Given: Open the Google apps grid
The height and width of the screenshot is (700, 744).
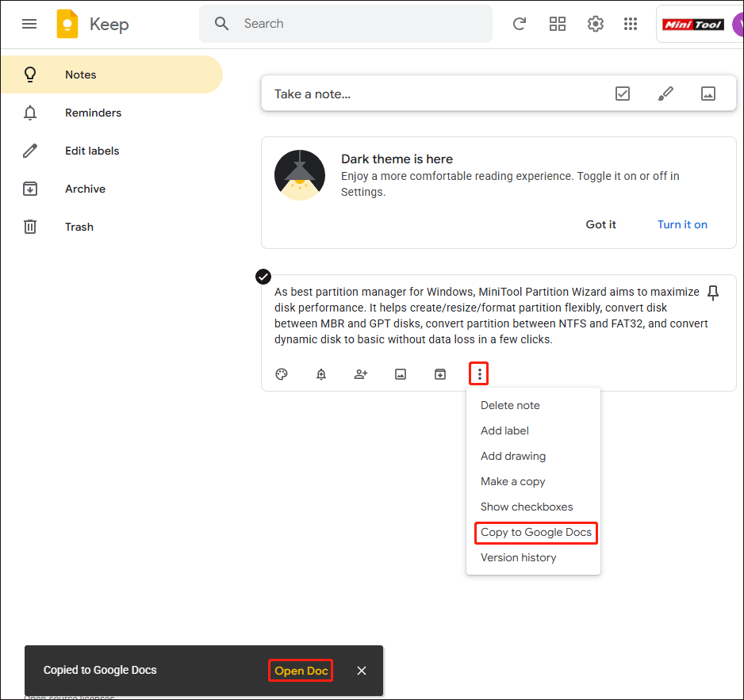Looking at the screenshot, I should point(631,23).
